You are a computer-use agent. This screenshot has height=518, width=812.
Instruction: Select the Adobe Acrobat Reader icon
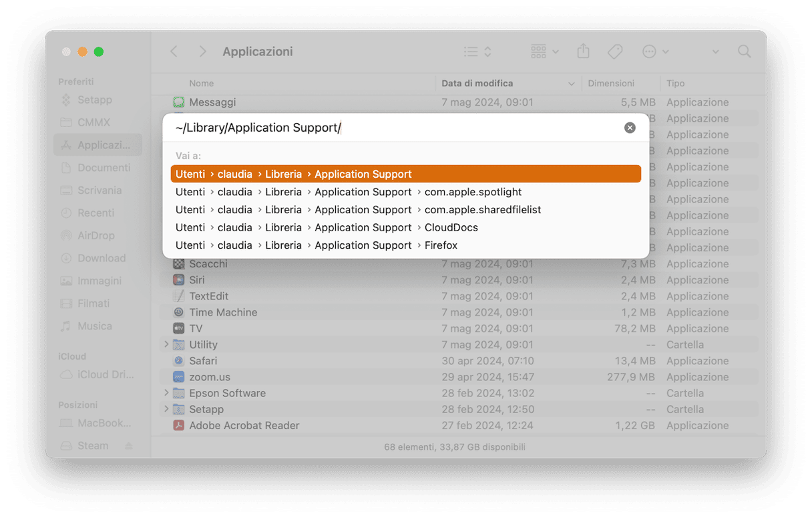coord(178,425)
